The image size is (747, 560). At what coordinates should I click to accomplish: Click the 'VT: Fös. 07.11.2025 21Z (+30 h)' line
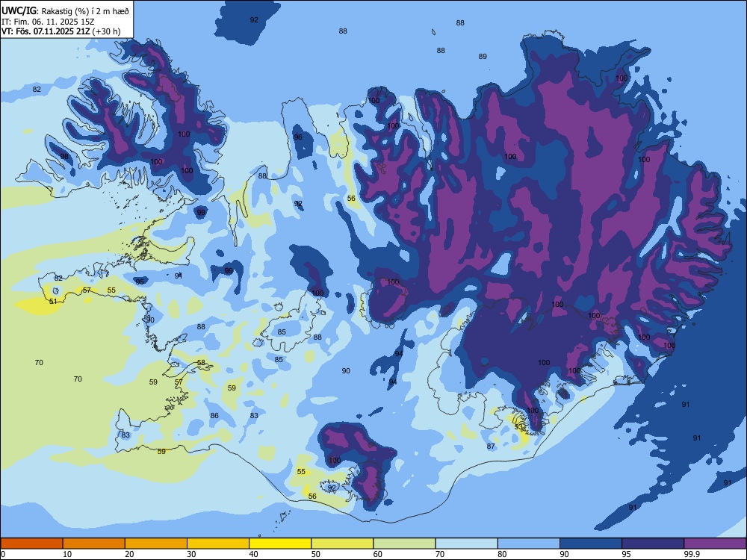coord(61,32)
